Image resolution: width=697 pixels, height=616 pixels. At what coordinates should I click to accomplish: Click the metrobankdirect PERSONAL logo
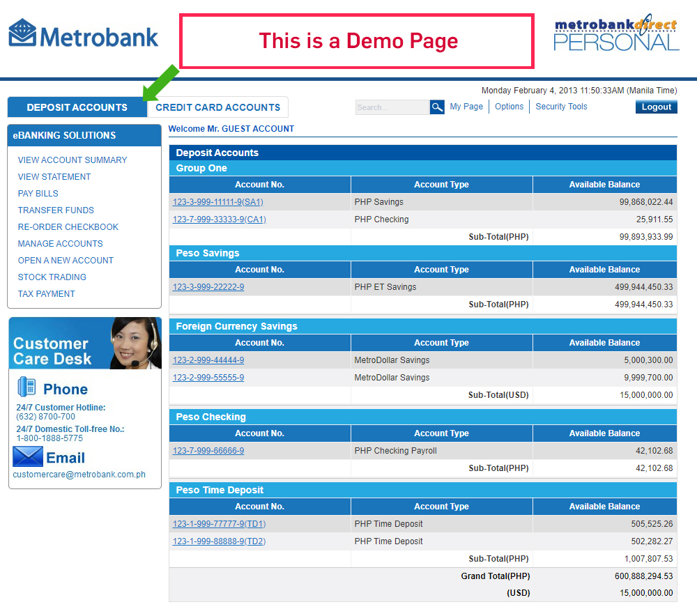tap(616, 33)
